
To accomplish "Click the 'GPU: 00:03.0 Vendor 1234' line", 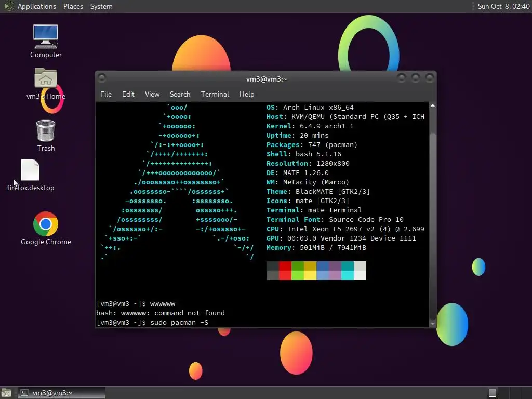I will tap(341, 238).
